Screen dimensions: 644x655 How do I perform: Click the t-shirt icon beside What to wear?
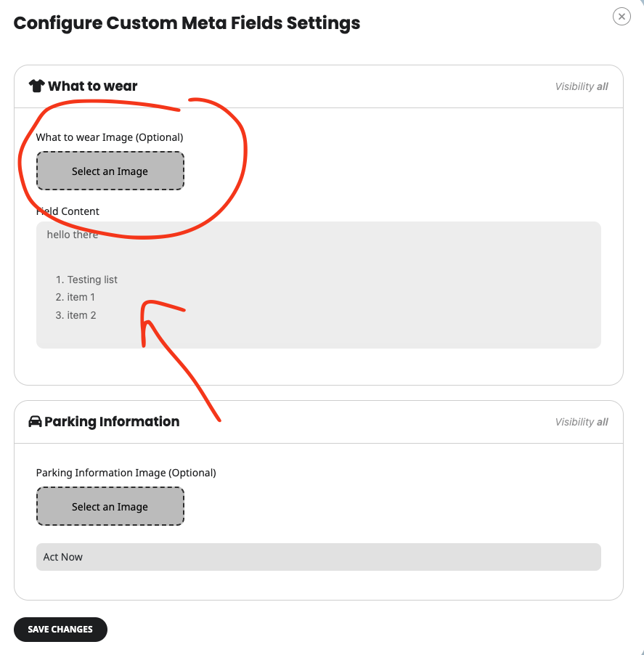pos(37,86)
